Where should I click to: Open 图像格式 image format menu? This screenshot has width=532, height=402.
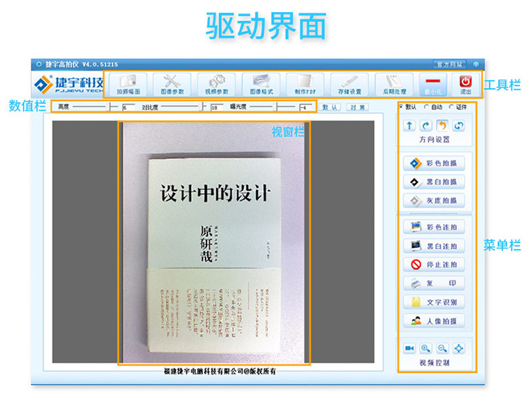click(x=260, y=84)
